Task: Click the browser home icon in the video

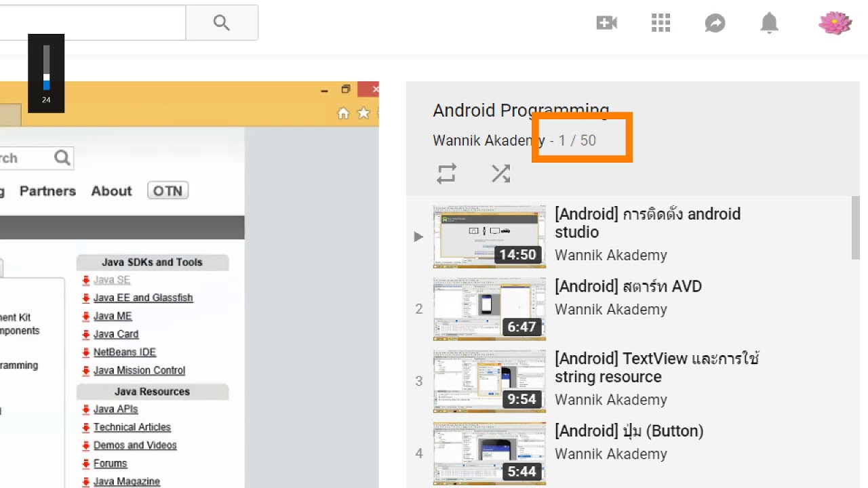Action: [x=343, y=113]
